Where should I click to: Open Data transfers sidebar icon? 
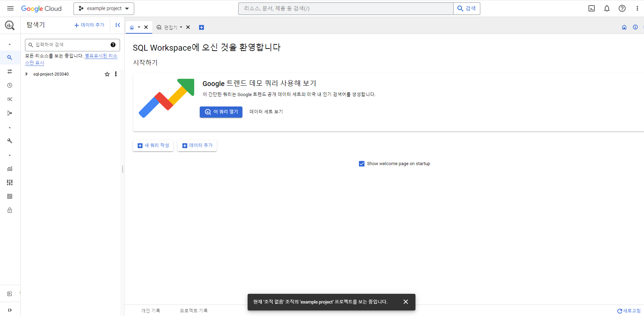click(x=10, y=71)
